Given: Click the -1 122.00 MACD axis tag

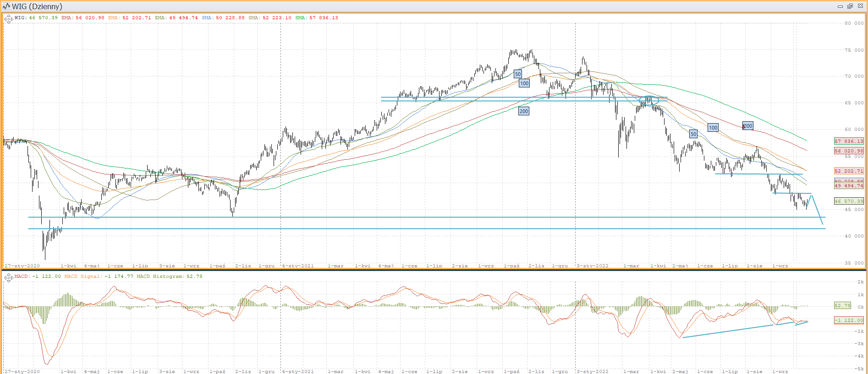Looking at the screenshot, I should click(849, 320).
